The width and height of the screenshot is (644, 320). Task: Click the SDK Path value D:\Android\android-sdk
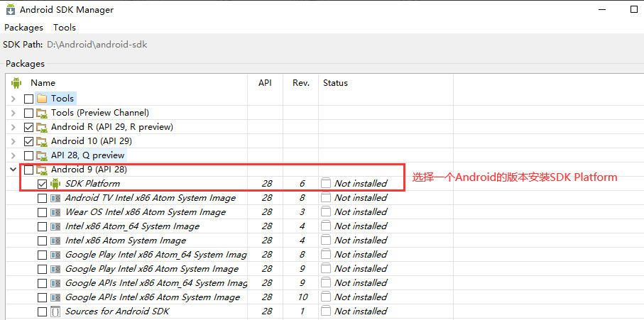[x=97, y=44]
